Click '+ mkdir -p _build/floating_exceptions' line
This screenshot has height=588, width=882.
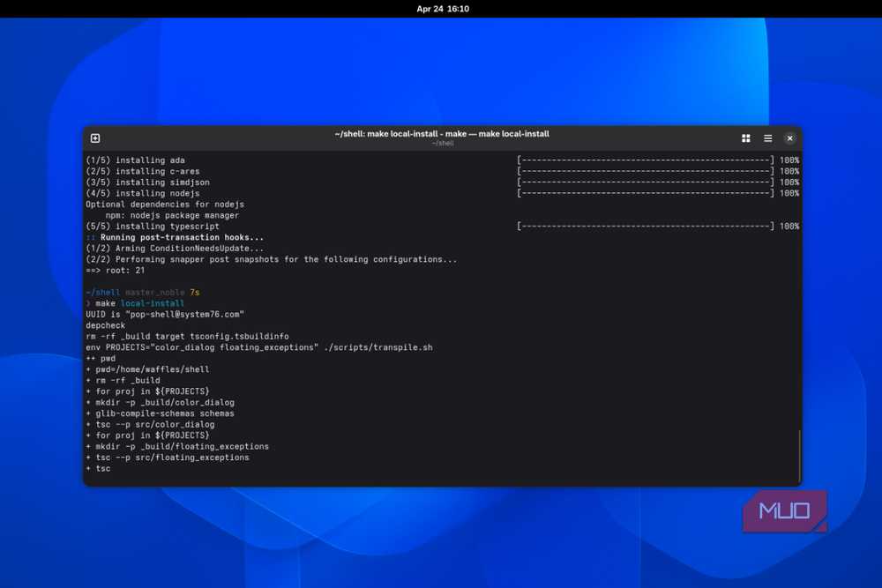177,446
